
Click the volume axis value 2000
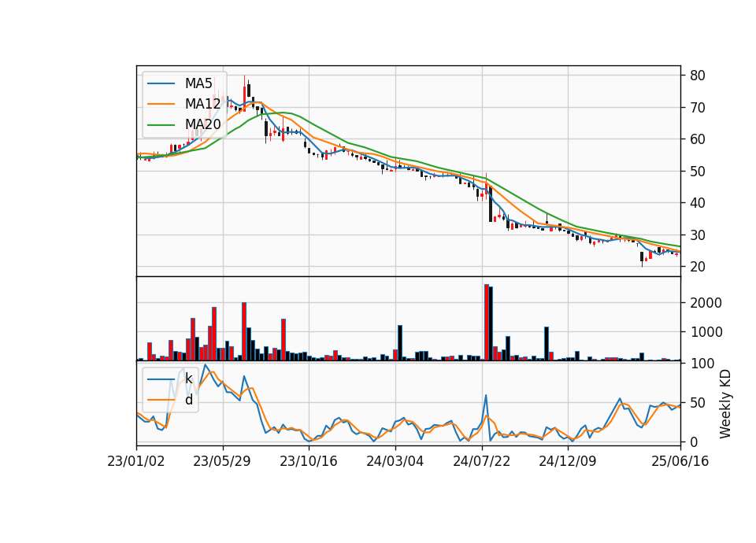706,302
